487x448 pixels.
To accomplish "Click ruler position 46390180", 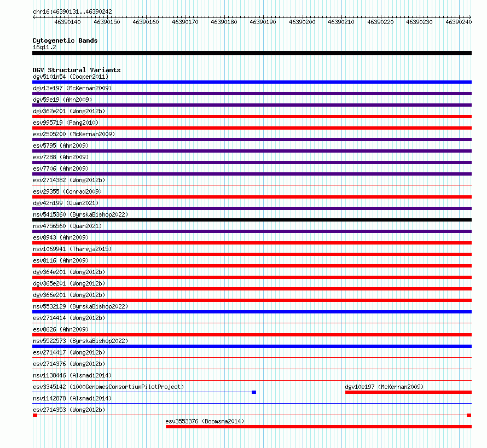I will point(224,22).
